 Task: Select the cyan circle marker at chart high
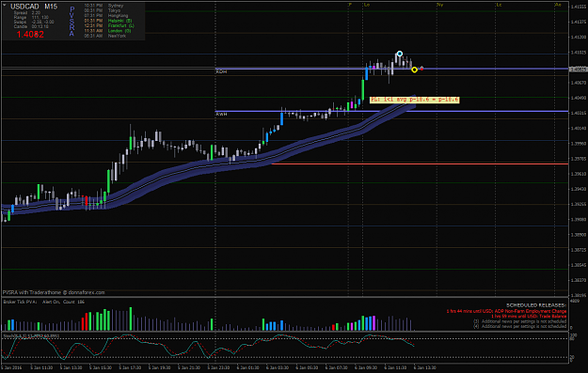tap(400, 54)
